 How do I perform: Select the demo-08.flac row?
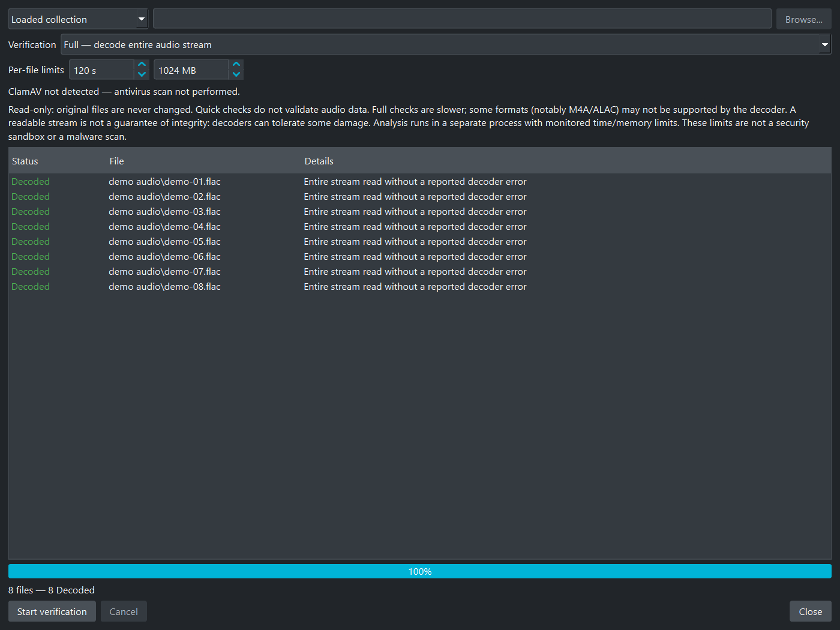[x=420, y=286]
